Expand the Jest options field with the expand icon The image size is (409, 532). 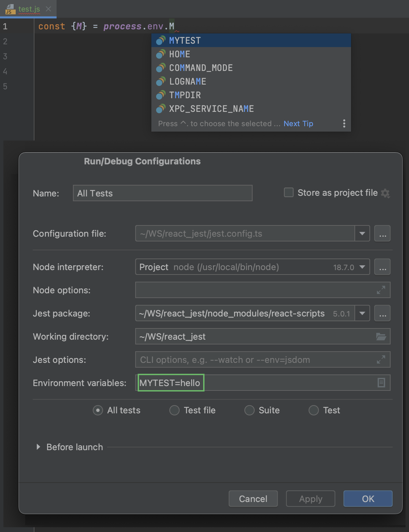point(381,359)
